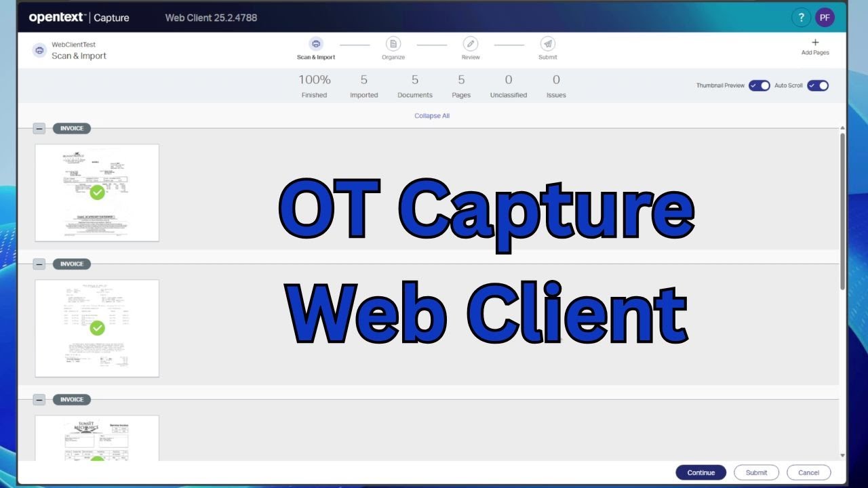
Task: Click green checkmark on second invoice thumbnail
Action: point(97,328)
